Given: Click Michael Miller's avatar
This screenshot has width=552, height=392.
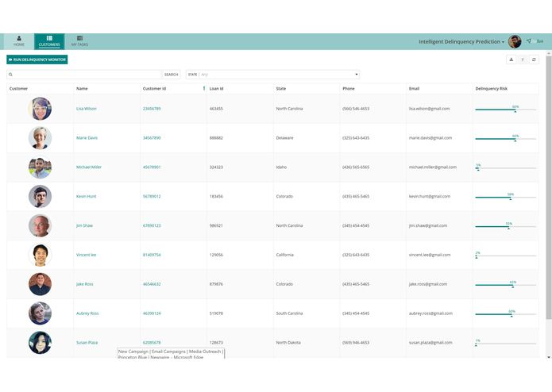Looking at the screenshot, I should [x=40, y=167].
